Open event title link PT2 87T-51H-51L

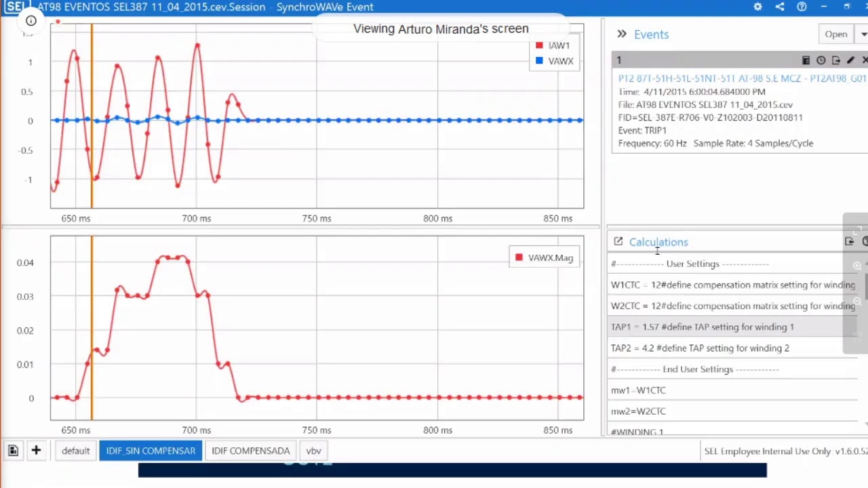[742, 79]
